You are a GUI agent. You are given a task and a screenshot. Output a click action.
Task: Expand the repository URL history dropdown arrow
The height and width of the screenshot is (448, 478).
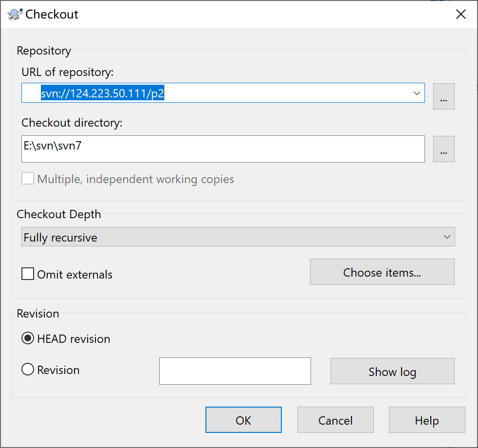tap(417, 93)
